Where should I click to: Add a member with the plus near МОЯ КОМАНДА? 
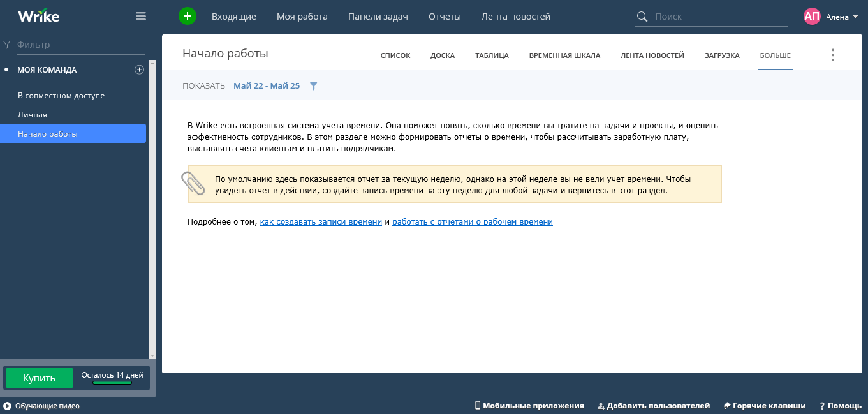[x=139, y=70]
